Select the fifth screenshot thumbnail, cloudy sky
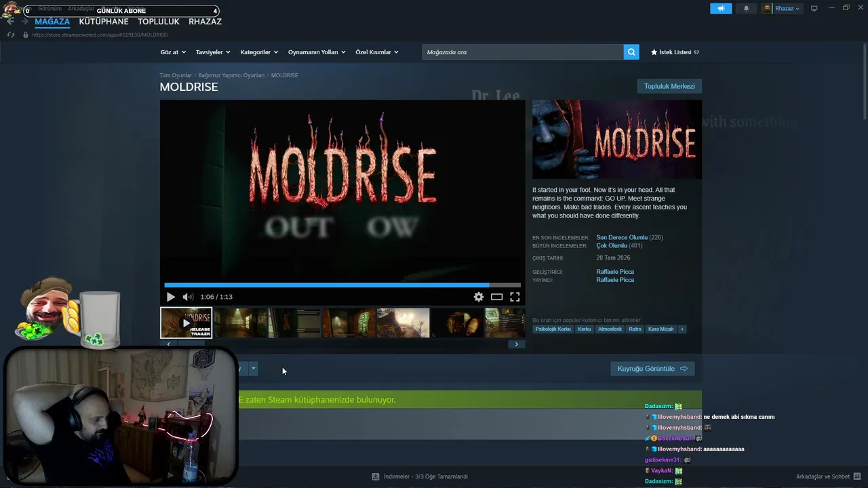Image resolution: width=868 pixels, height=488 pixels. [x=403, y=323]
